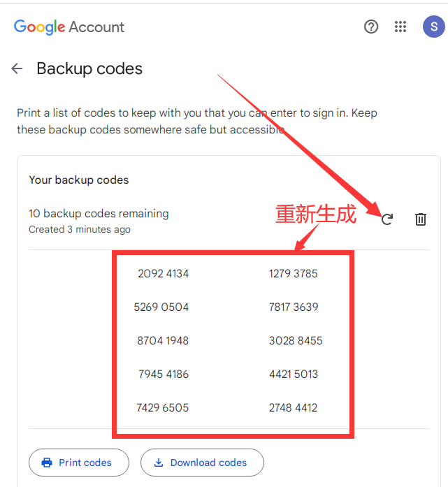
Task: Open the help question mark icon
Action: (371, 27)
